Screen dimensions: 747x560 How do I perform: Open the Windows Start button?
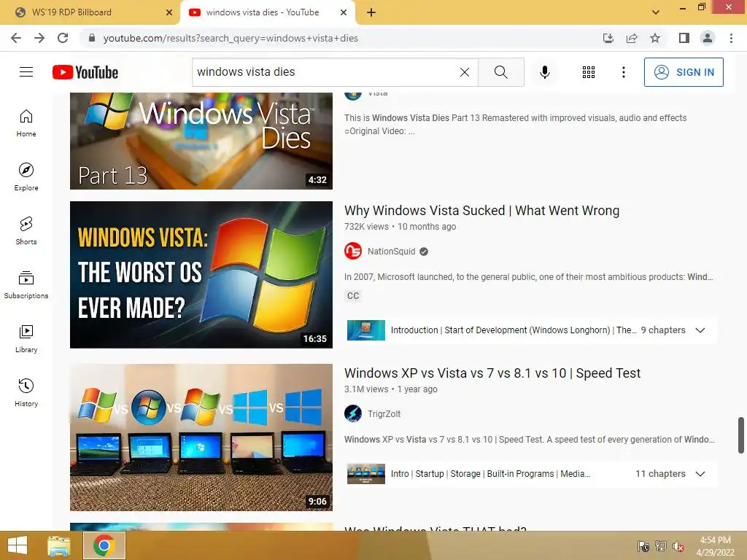click(18, 545)
